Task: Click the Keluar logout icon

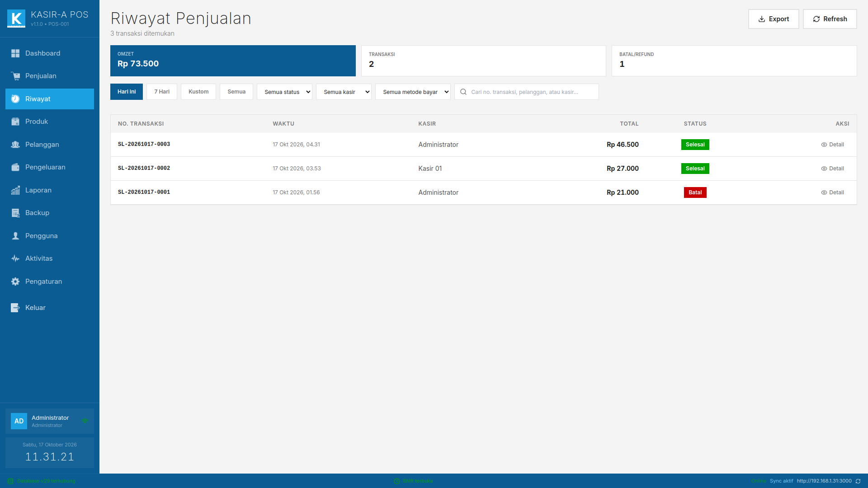Action: [x=15, y=308]
